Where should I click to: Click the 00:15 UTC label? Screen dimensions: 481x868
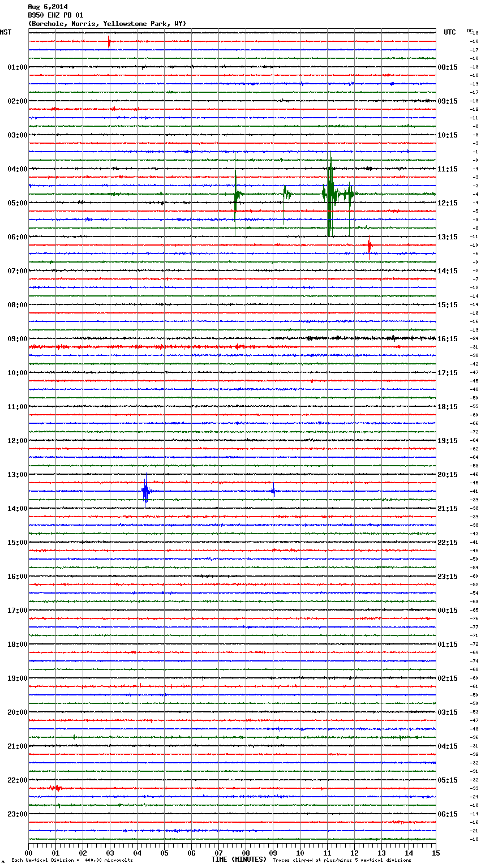click(x=448, y=611)
